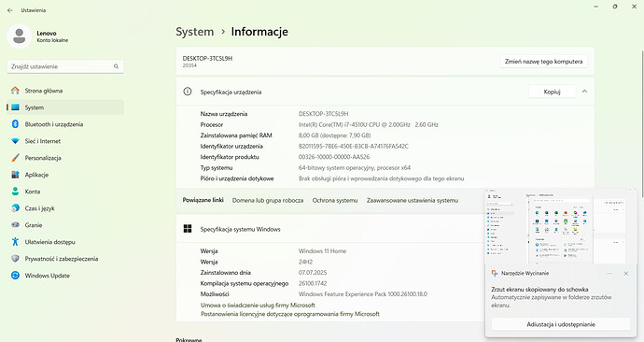Open Prywatność i zabezpieczenia shield icon
Image resolution: width=644 pixels, height=342 pixels.
click(x=15, y=259)
